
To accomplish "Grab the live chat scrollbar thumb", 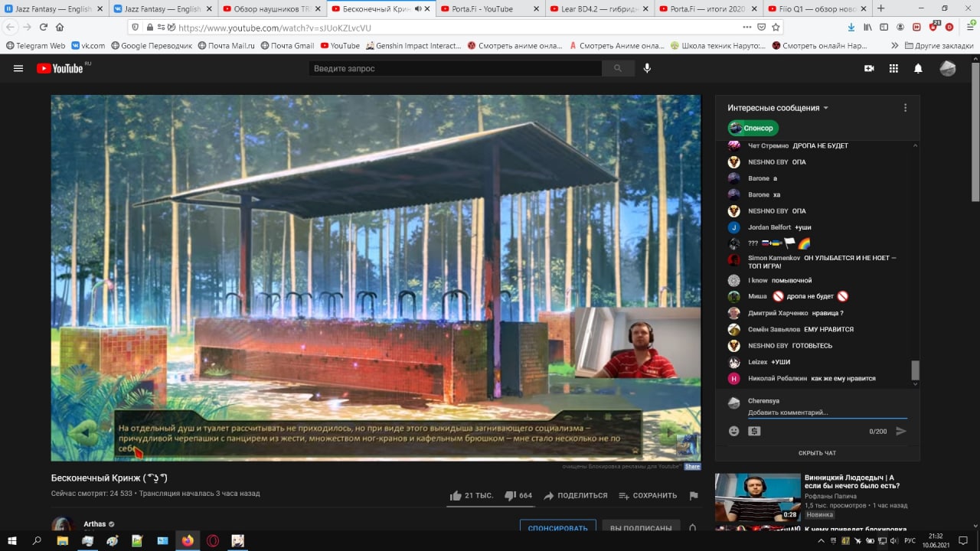I will 915,370.
